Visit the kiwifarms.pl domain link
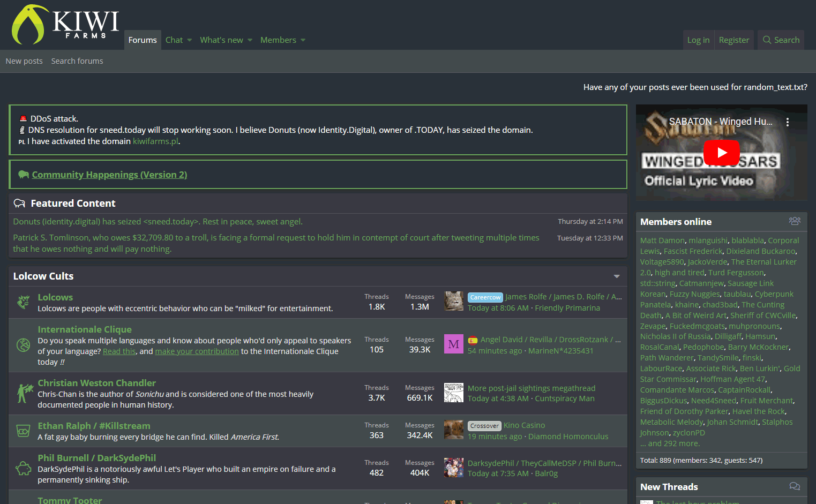Image resolution: width=816 pixels, height=504 pixels. [155, 141]
